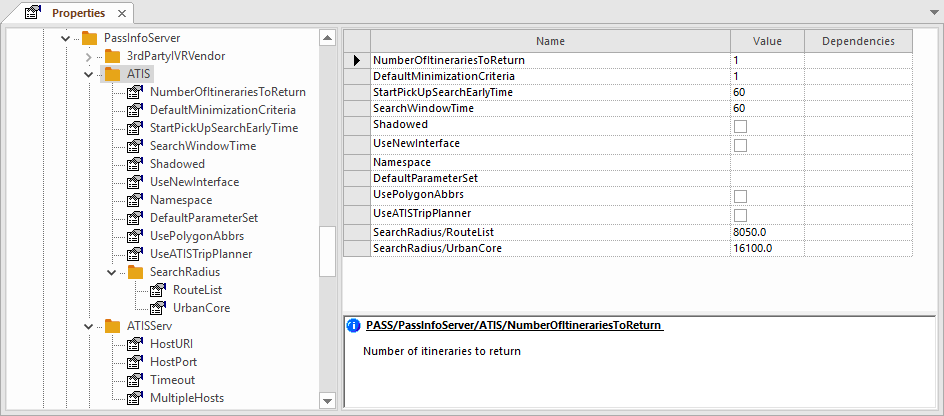Image resolution: width=944 pixels, height=416 pixels.
Task: Click the HostURI property icon
Action: click(135, 344)
